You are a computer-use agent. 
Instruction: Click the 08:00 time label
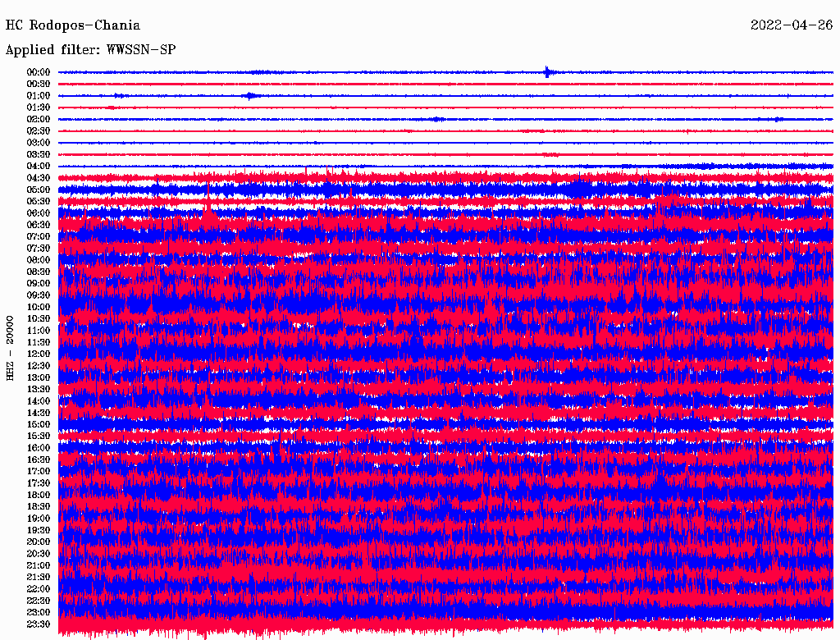click(x=39, y=260)
